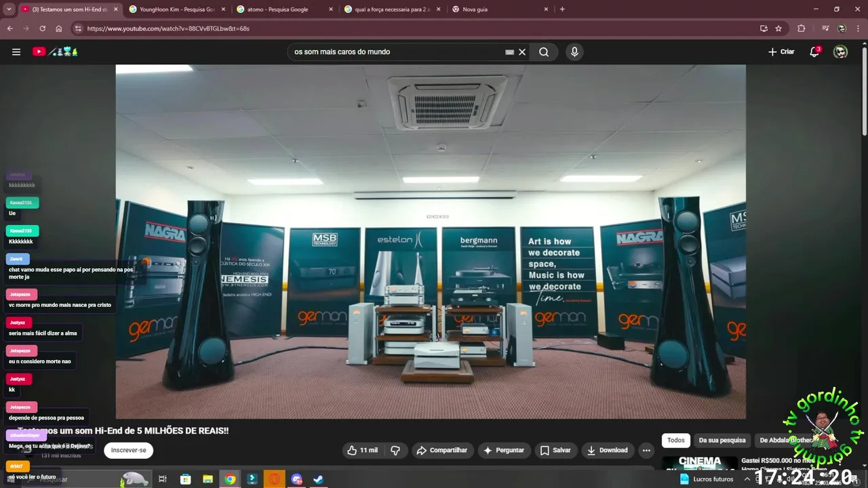This screenshot has width=868, height=488.
Task: Like the video with 11 mil
Action: [363, 450]
